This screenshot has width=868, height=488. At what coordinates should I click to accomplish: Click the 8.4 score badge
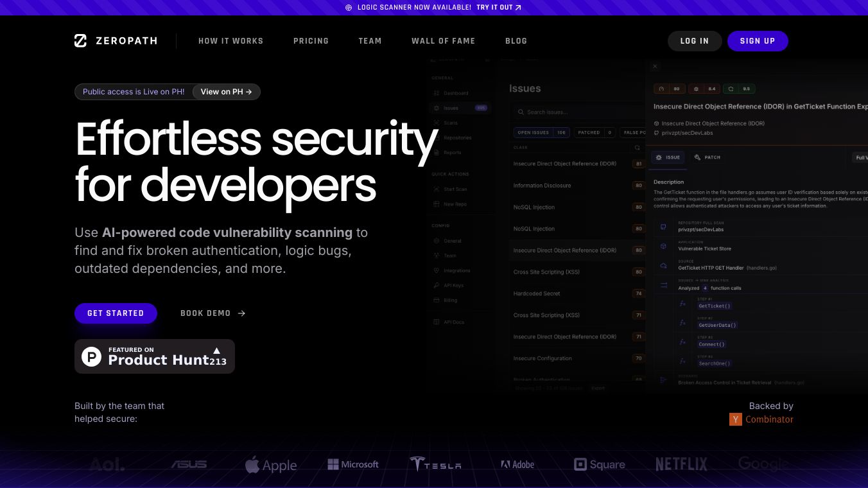704,89
